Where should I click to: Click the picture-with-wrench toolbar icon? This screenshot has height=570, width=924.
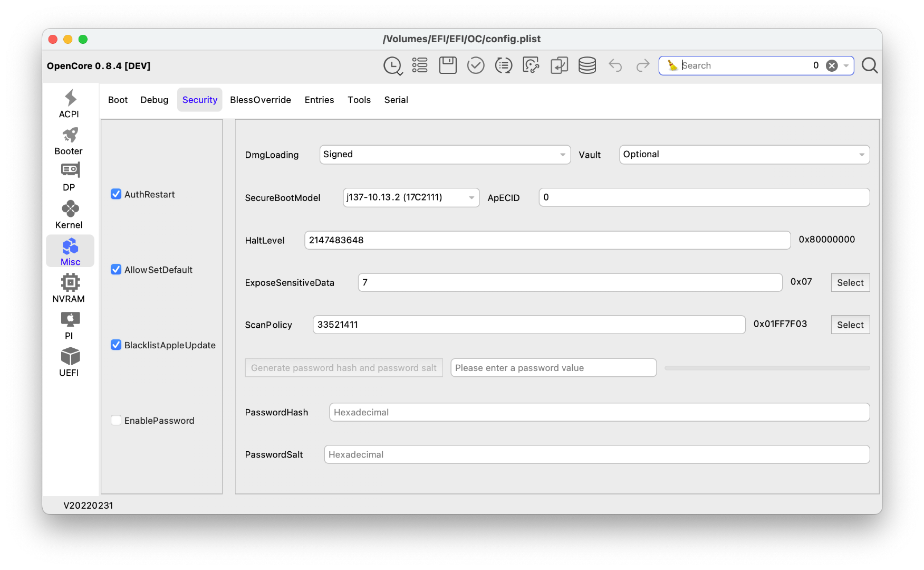(x=531, y=65)
